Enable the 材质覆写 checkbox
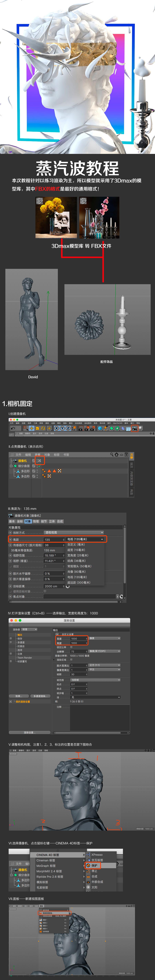Image resolution: width=155 pixels, height=980 pixels. [11, 661]
